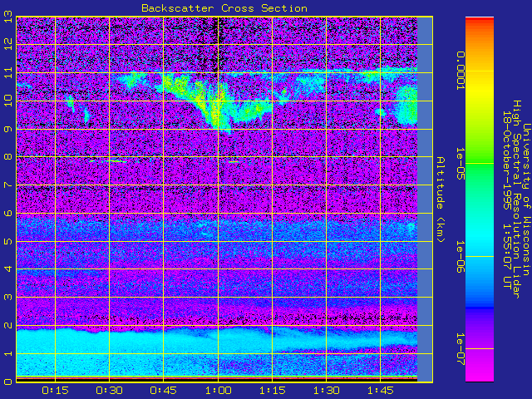
Task: Click the 0:45 time axis label
Action: pos(164,391)
